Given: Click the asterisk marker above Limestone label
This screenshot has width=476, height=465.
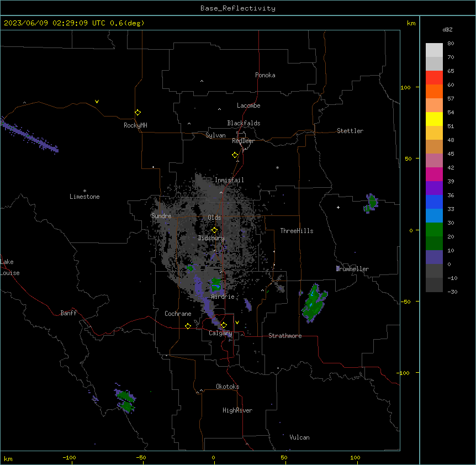Looking at the screenshot, I should point(84,191).
